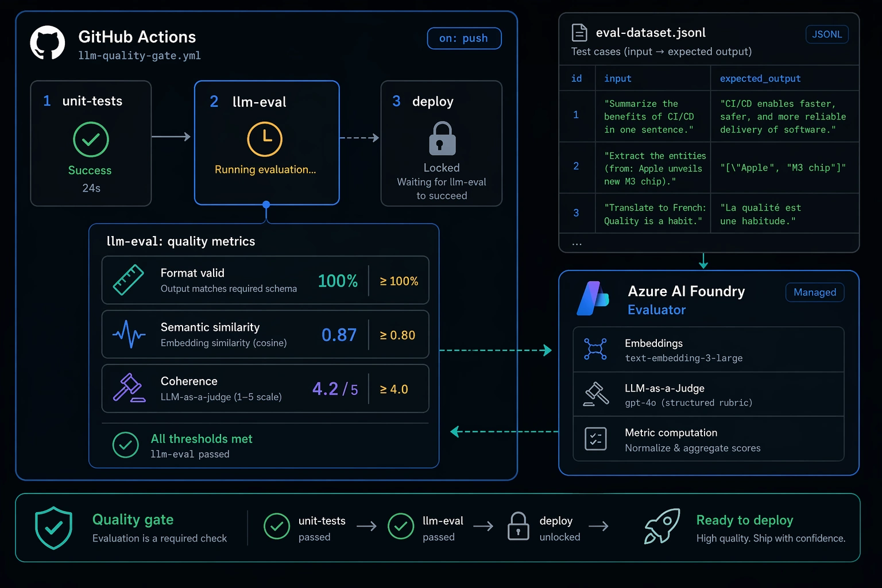Click the Azure AI Foundry logo
Image resolution: width=882 pixels, height=588 pixels.
593,299
